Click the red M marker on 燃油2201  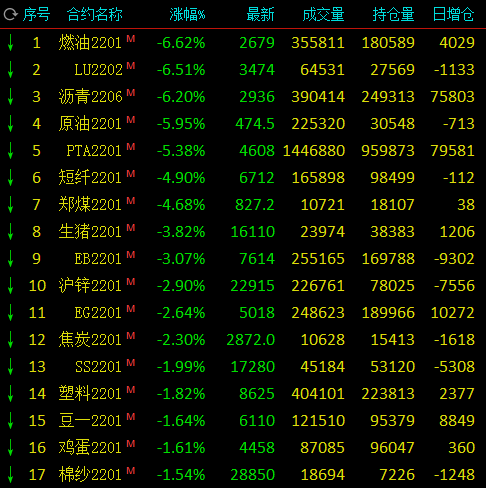click(x=131, y=38)
